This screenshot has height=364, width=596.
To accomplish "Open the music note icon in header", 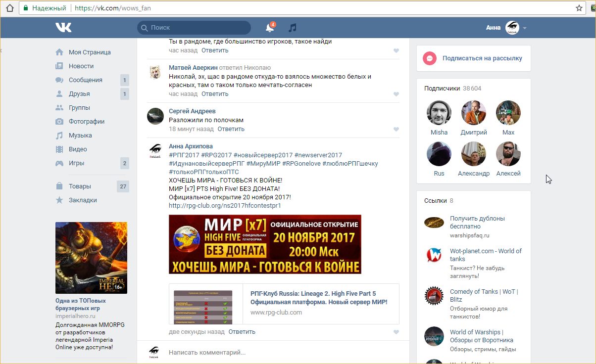I will (x=293, y=28).
